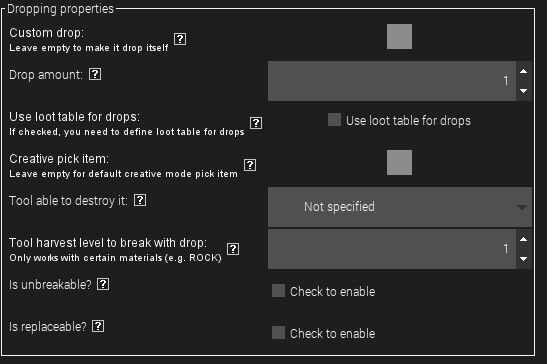The image size is (547, 364).
Task: Show help for Use loot table for drops
Action: point(256,123)
